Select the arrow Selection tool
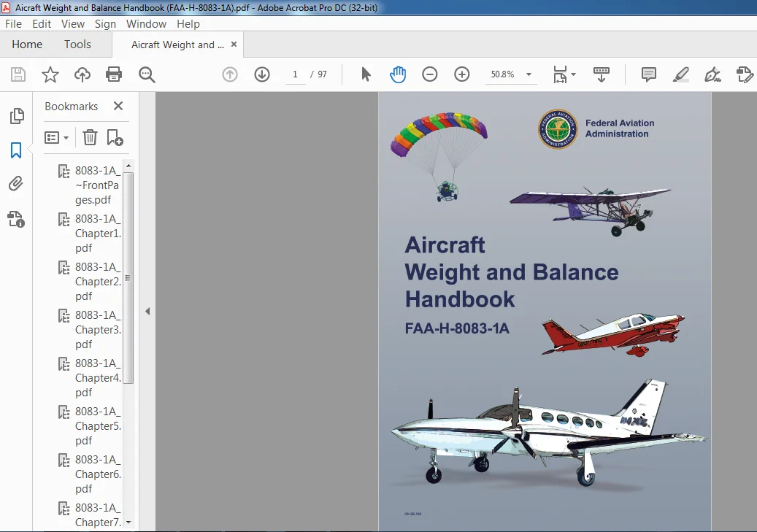Screen dimensions: 757x532 tap(366, 74)
